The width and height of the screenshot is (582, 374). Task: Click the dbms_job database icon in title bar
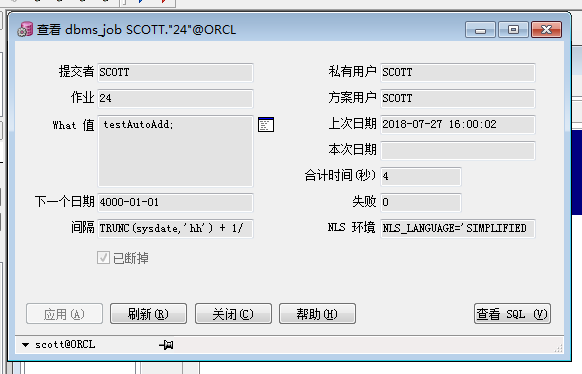(x=25, y=30)
